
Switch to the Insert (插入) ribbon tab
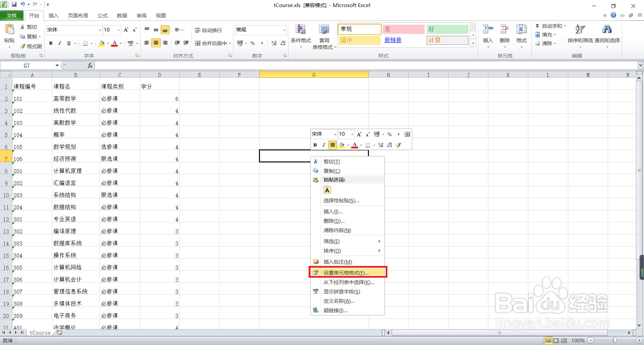[53, 15]
